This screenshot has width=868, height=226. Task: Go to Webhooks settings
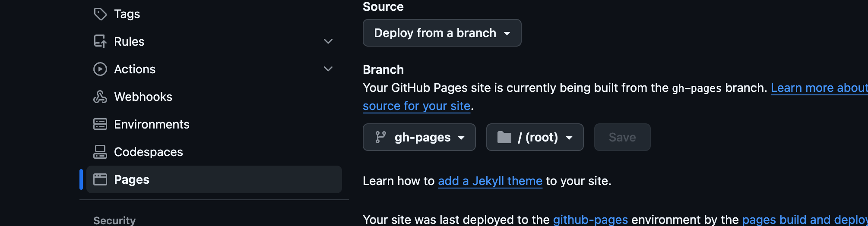click(214, 97)
